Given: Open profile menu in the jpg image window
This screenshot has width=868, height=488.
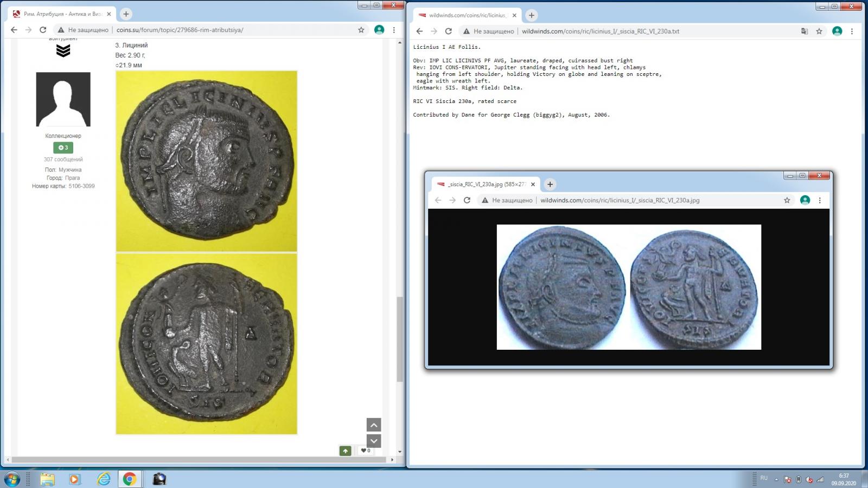Looking at the screenshot, I should [x=805, y=200].
